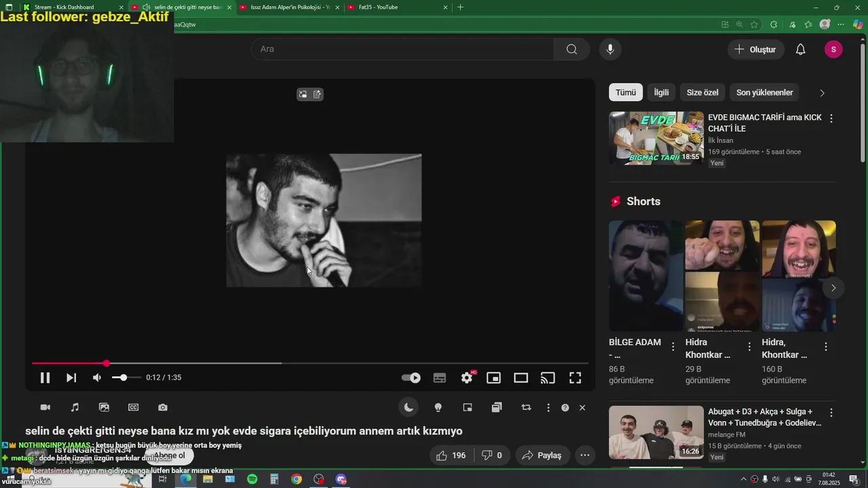Screen dimensions: 868x488
Task: Open Spotify from the taskbar
Action: tap(252, 479)
